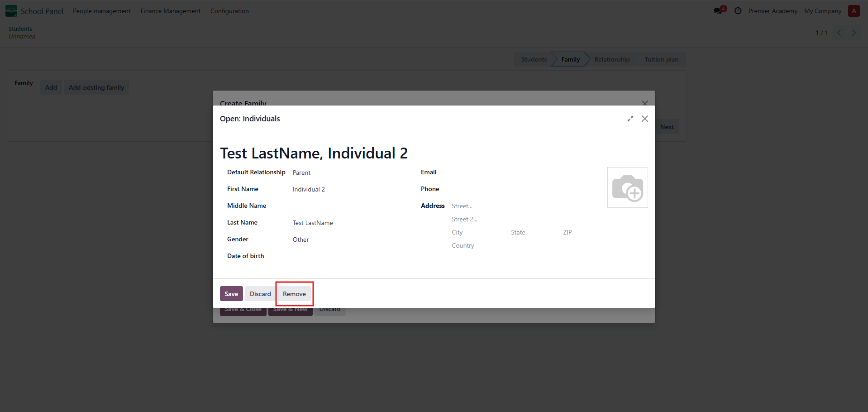Remove this individual from the family
The image size is (868, 412).
294,294
